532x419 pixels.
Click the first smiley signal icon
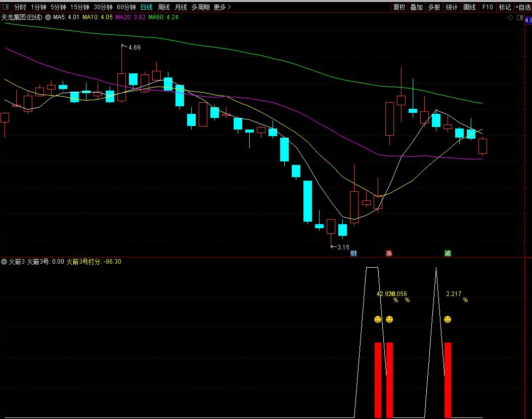(x=378, y=319)
